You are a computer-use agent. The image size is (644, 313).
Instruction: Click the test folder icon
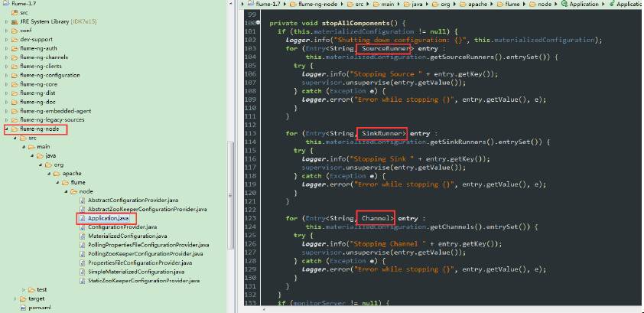pos(32,289)
